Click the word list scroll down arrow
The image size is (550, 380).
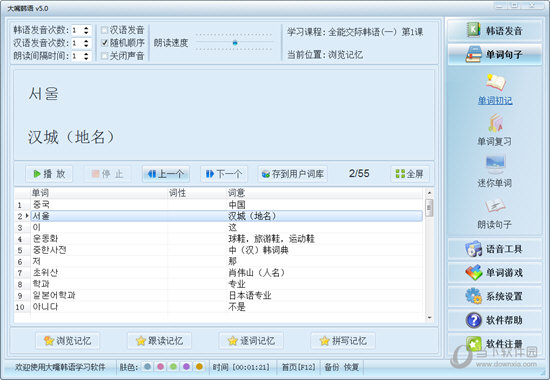point(429,318)
